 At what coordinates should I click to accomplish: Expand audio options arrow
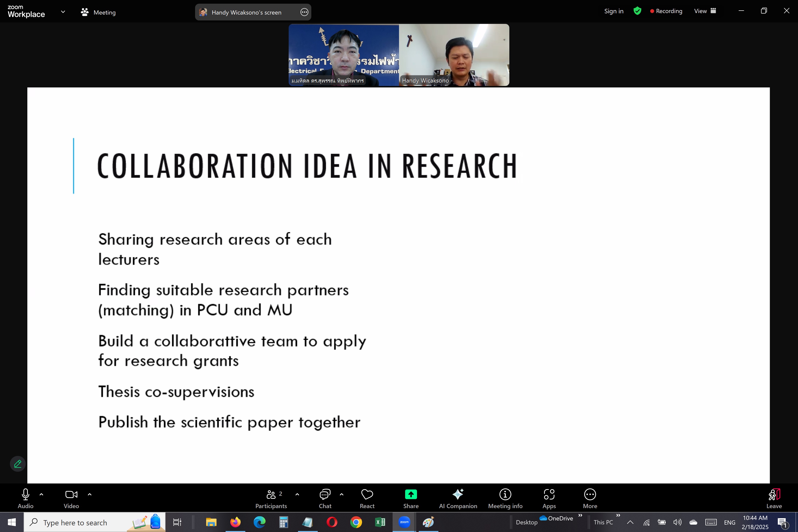coord(41,494)
